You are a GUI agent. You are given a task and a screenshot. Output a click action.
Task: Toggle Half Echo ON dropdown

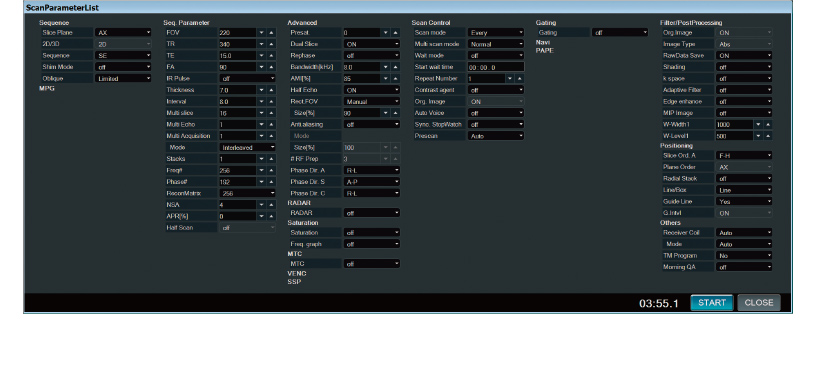tap(372, 90)
